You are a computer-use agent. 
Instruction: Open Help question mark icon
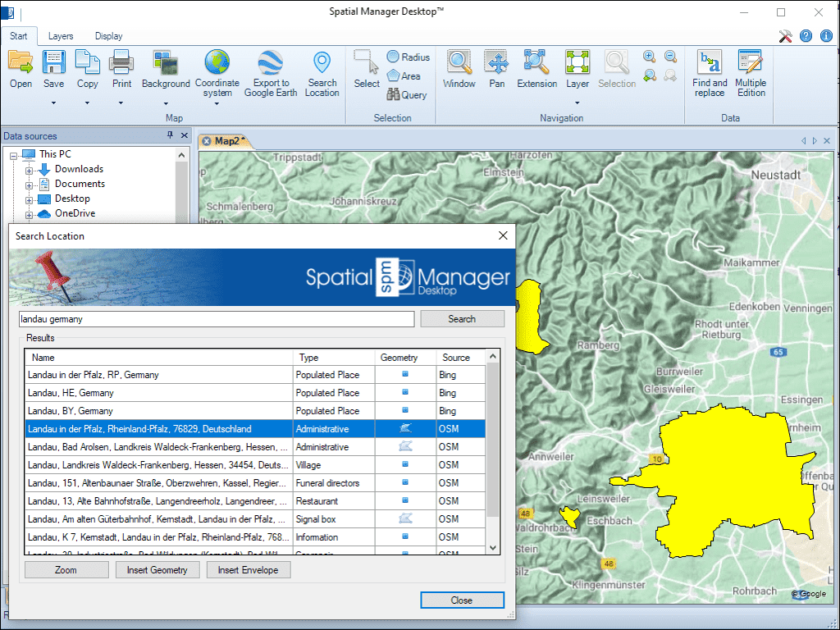point(806,36)
